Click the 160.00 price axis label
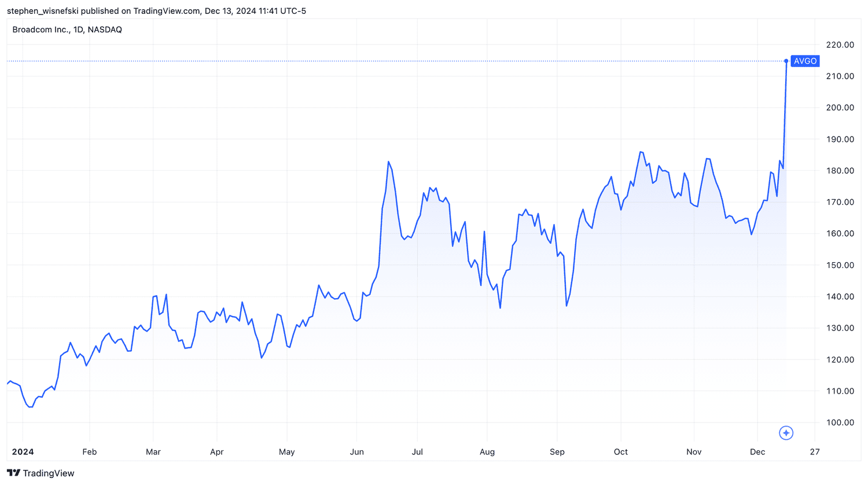 pos(840,233)
